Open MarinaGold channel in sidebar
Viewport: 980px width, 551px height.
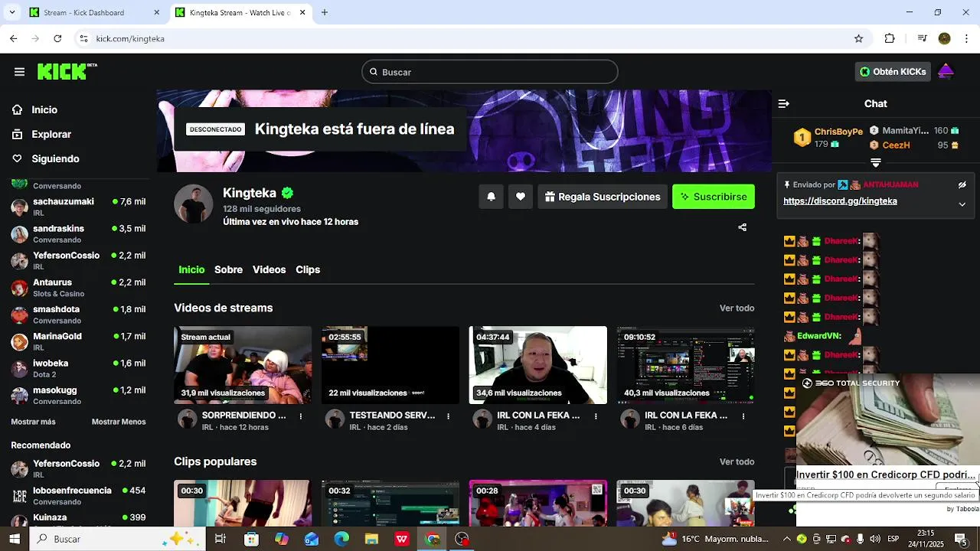(78, 341)
